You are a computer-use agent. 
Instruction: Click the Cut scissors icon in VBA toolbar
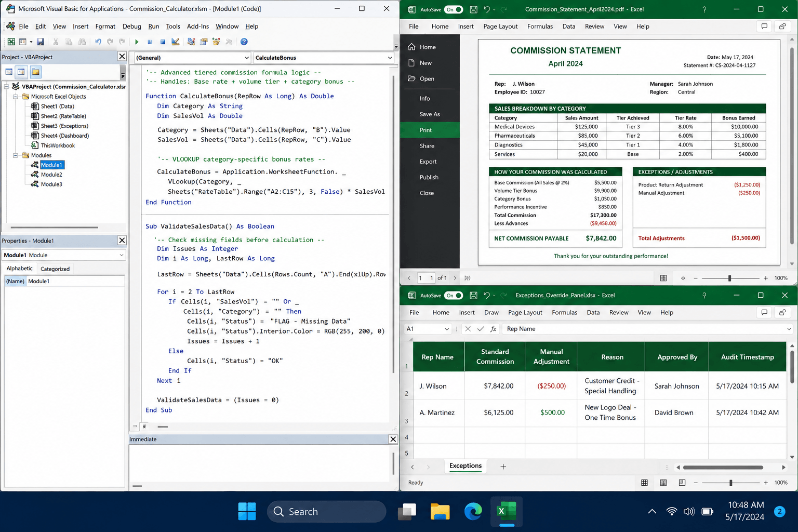click(56, 42)
